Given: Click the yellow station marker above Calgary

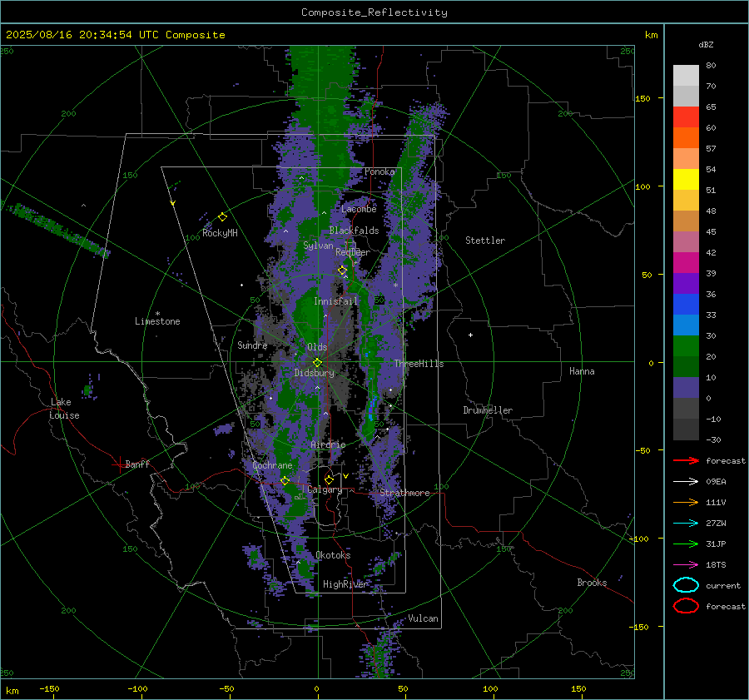Looking at the screenshot, I should coord(329,479).
